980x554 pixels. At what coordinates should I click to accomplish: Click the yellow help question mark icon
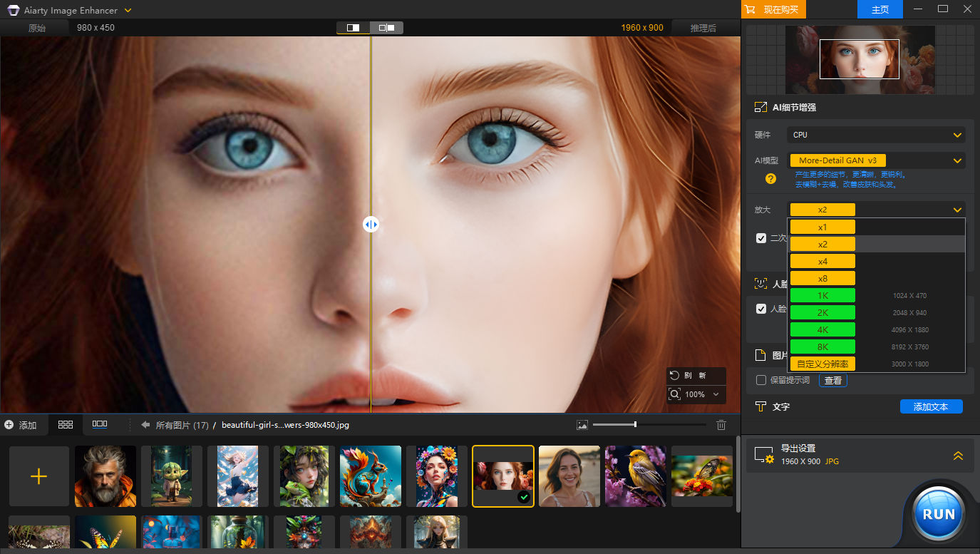click(770, 179)
